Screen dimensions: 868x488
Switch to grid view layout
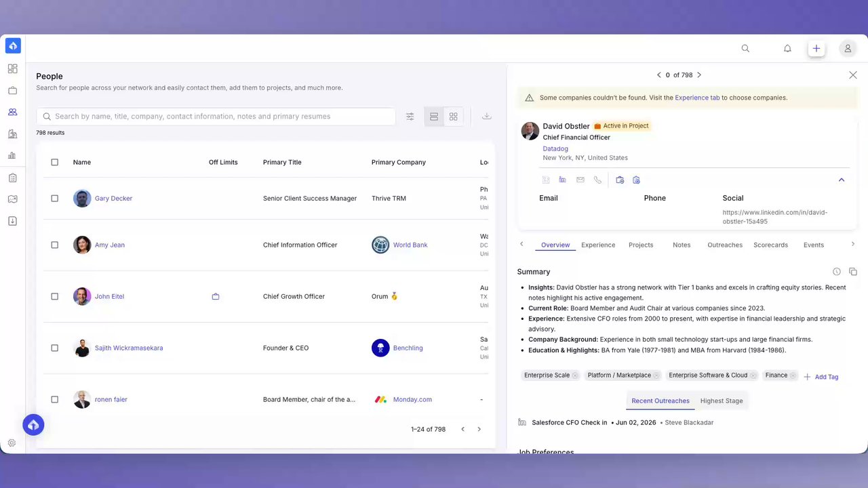[454, 117]
